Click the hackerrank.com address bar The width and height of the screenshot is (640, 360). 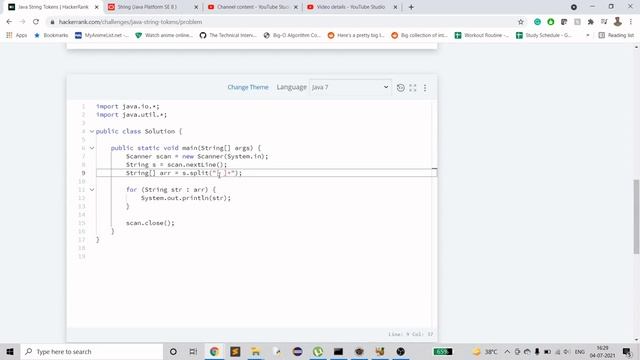[282, 22]
